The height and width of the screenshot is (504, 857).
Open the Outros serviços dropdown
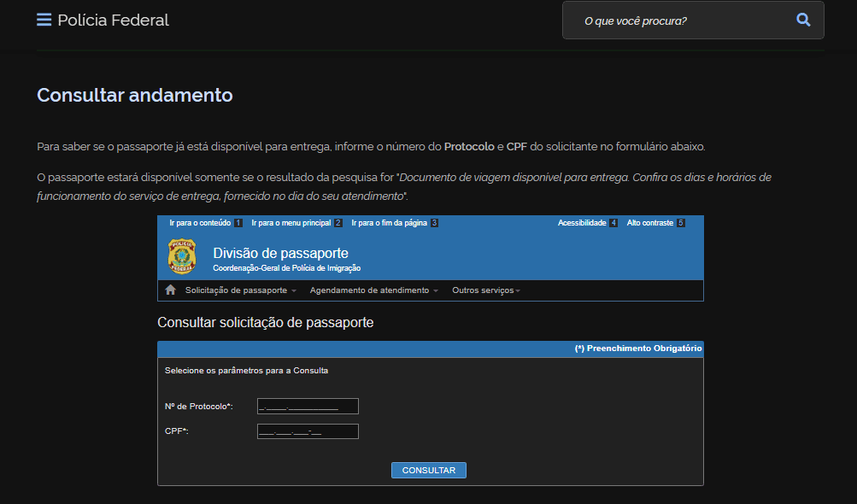coord(485,290)
